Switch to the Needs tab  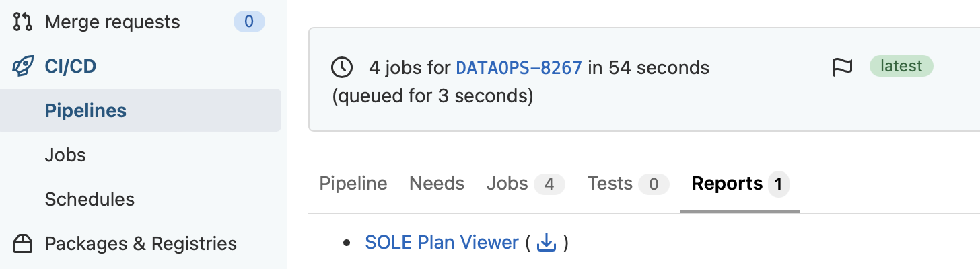click(x=437, y=184)
